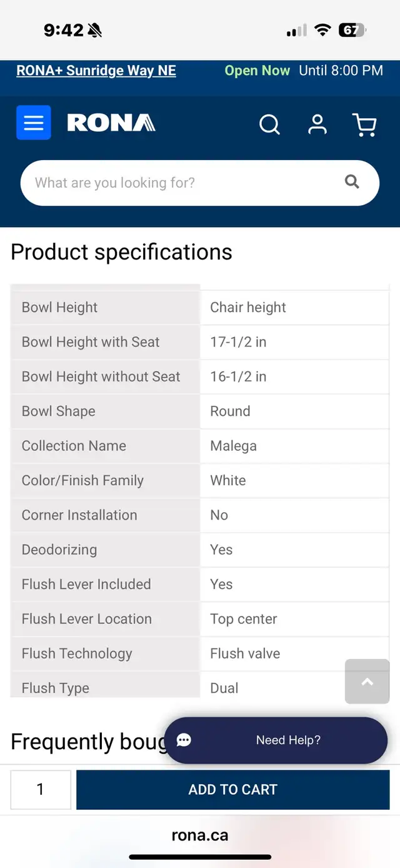Select the quantity input box
This screenshot has height=868, width=400.
pyautogui.click(x=41, y=790)
